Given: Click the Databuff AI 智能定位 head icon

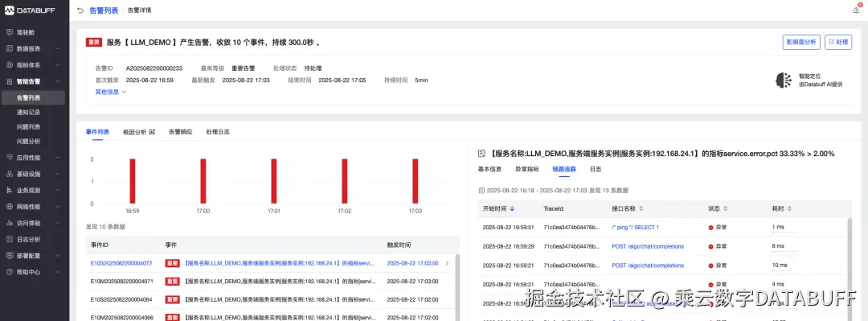Looking at the screenshot, I should tap(784, 80).
